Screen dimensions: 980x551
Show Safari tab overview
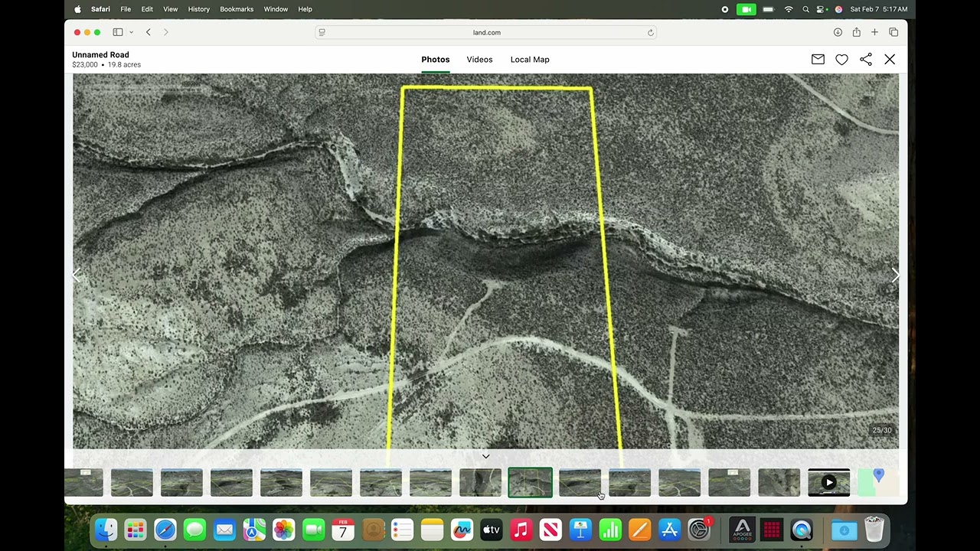pos(893,32)
